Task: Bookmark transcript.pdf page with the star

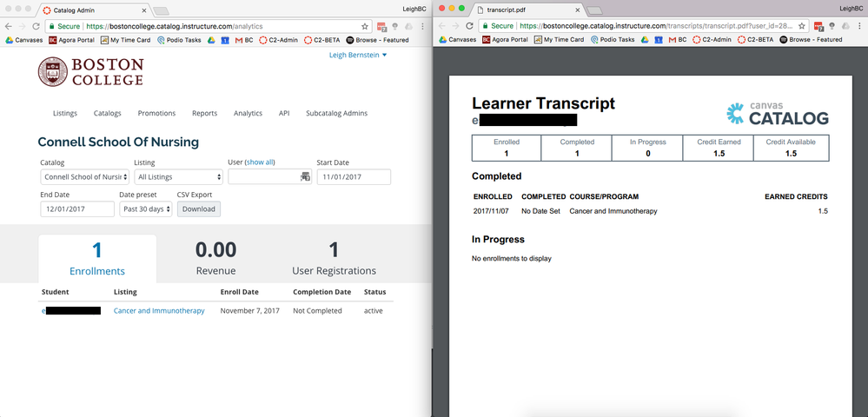Action: [801, 25]
